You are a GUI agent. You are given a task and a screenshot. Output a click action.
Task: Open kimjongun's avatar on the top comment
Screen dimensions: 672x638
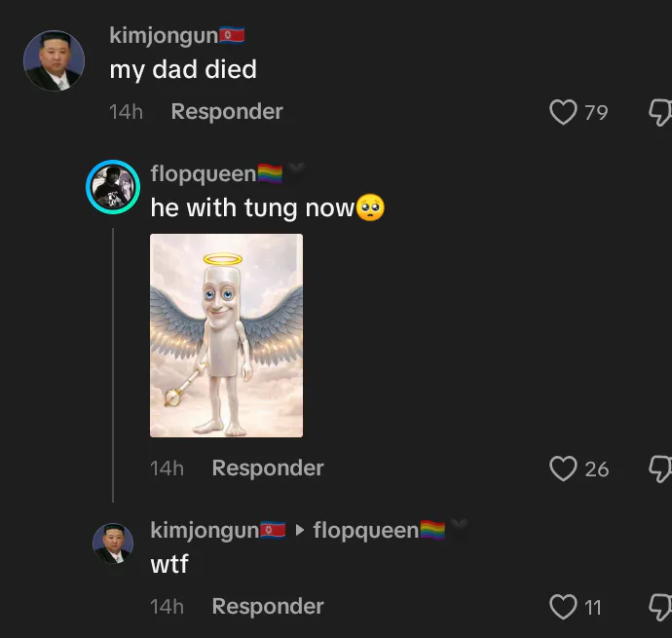[x=53, y=61]
